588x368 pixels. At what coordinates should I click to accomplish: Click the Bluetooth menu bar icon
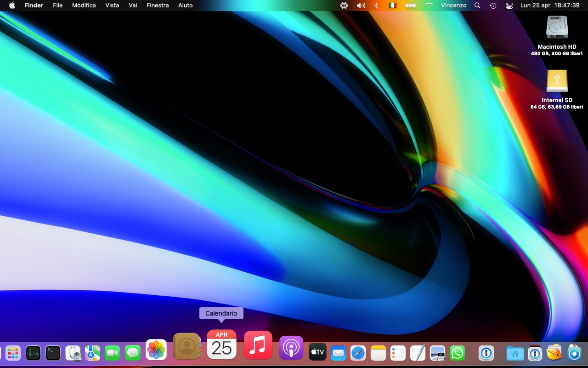click(376, 6)
